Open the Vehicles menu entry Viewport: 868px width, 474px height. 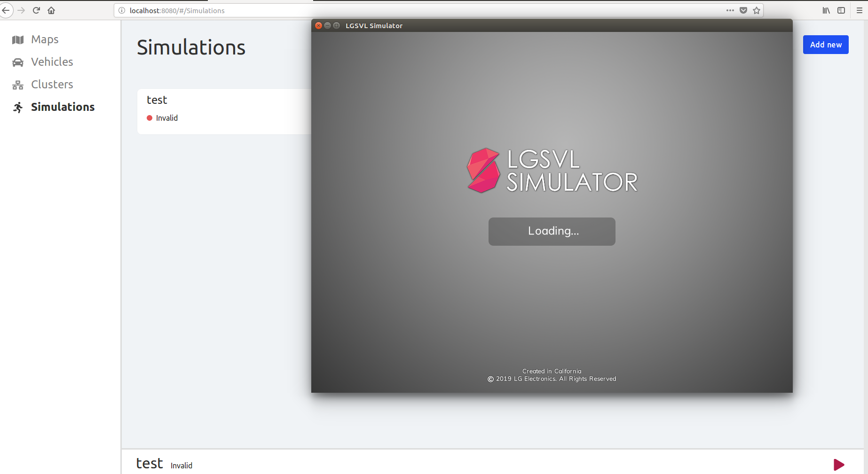click(52, 62)
